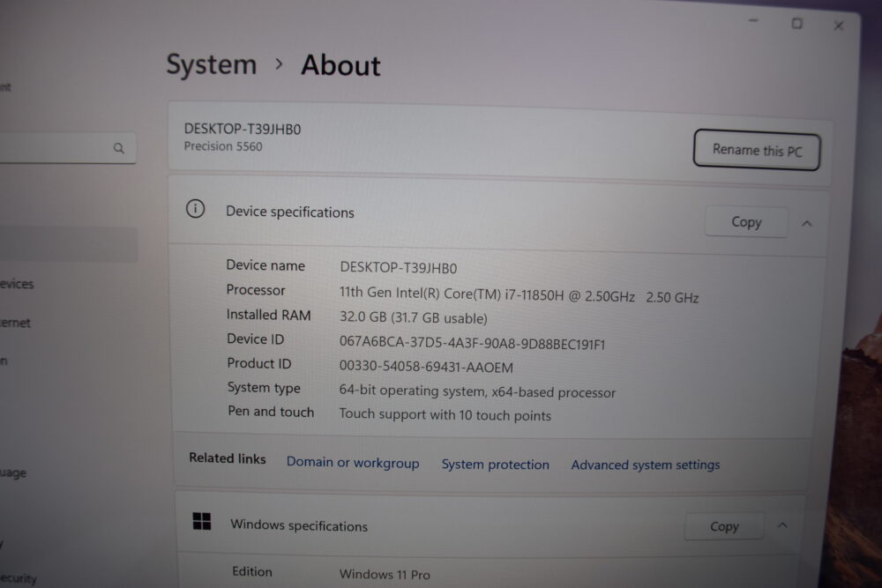The image size is (882, 588).
Task: Open Advanced system settings
Action: click(646, 465)
